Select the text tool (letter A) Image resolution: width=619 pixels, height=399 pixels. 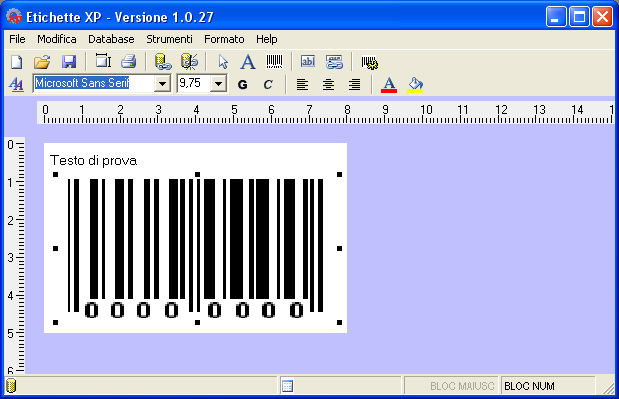tap(248, 62)
